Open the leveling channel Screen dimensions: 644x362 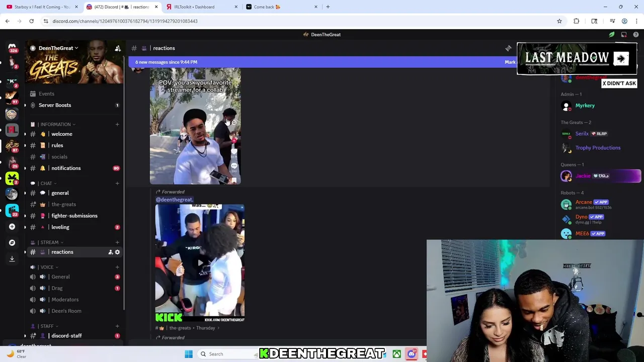click(x=75, y=227)
